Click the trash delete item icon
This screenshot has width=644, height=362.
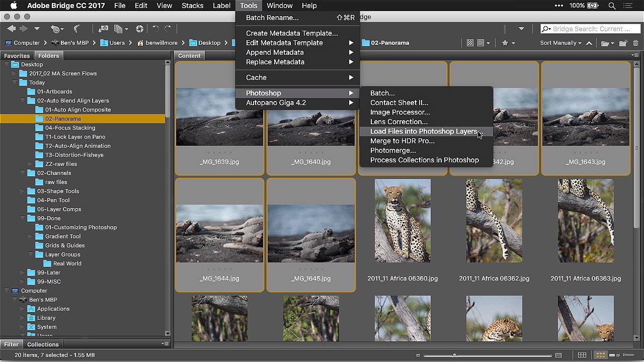point(635,43)
